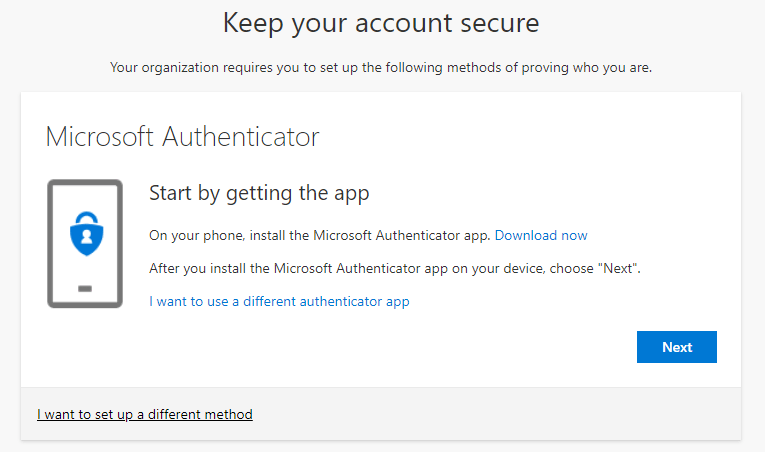Open the Download now link
The height and width of the screenshot is (452, 765).
(x=541, y=236)
